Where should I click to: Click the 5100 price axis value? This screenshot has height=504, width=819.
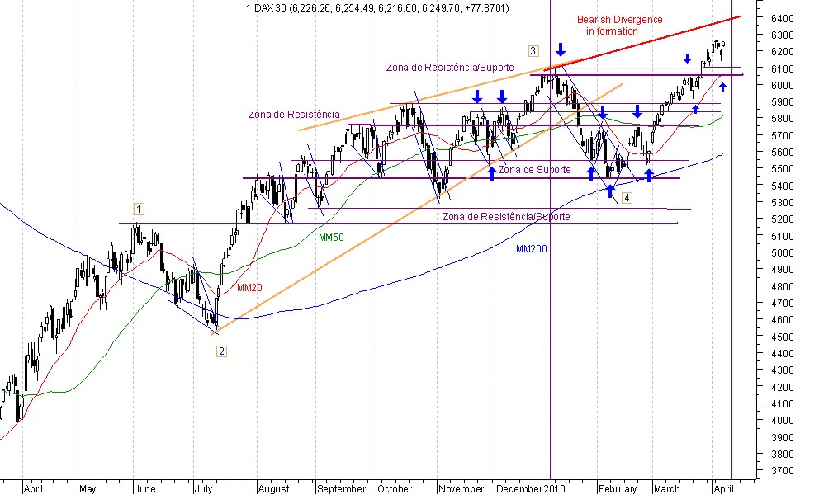click(x=783, y=236)
